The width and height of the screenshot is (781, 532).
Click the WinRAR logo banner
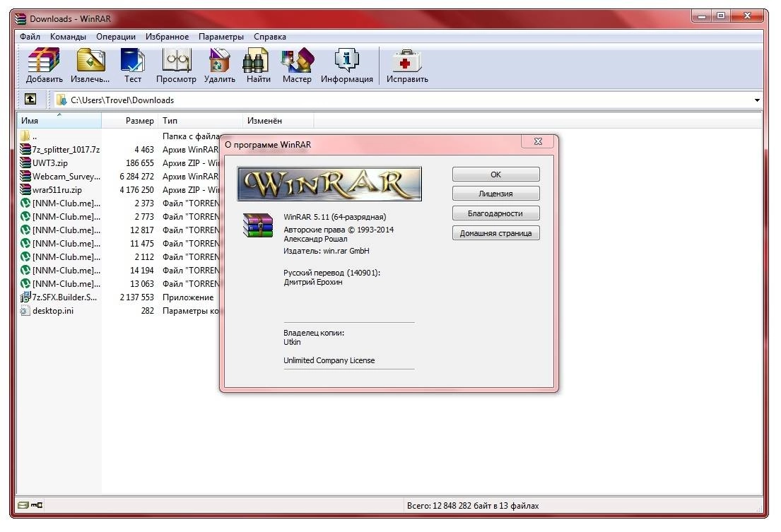tap(329, 184)
